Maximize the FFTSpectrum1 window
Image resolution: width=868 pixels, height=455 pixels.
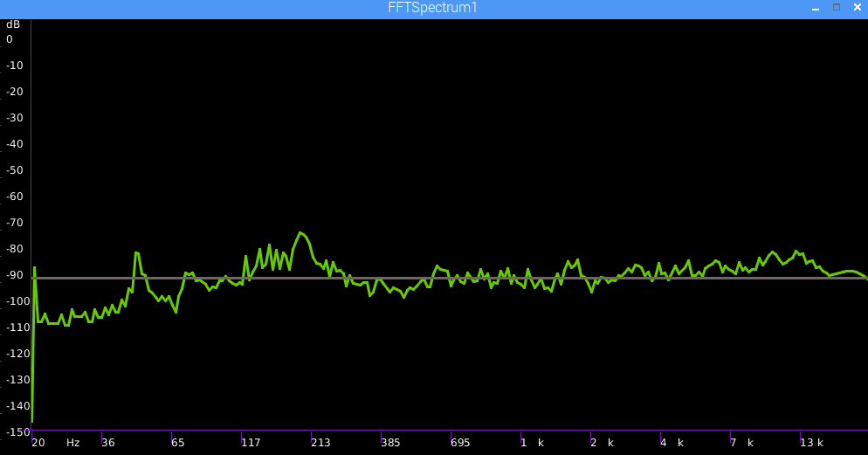[836, 8]
